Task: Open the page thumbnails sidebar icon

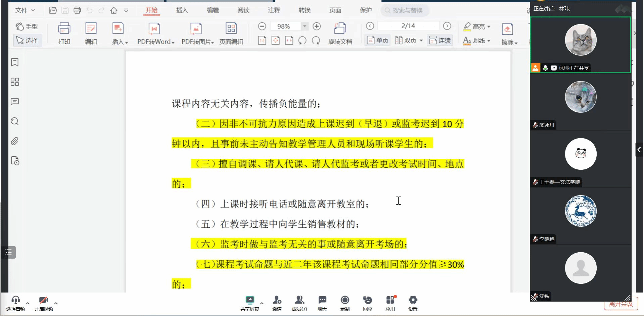Action: pyautogui.click(x=15, y=82)
